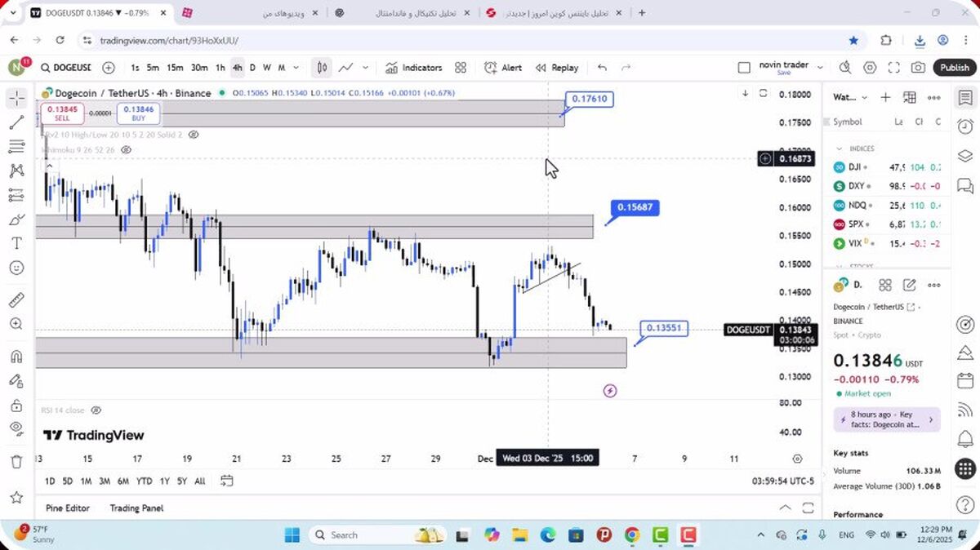The image size is (980, 550).
Task: Open the watchlist name dropdown
Action: 864,97
